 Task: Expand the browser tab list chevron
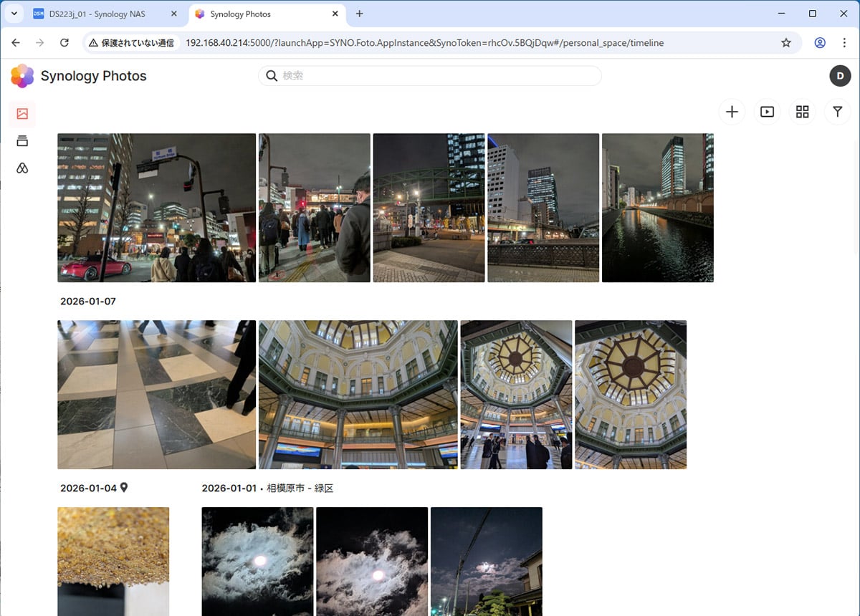[x=14, y=14]
